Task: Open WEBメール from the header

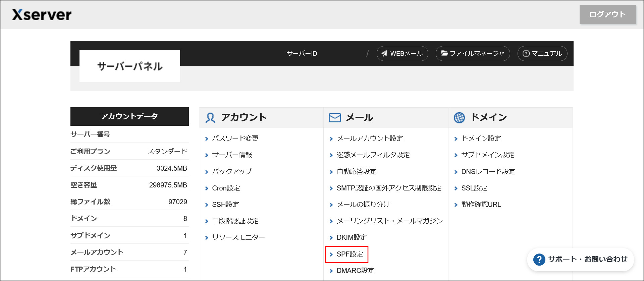Action: [x=402, y=53]
